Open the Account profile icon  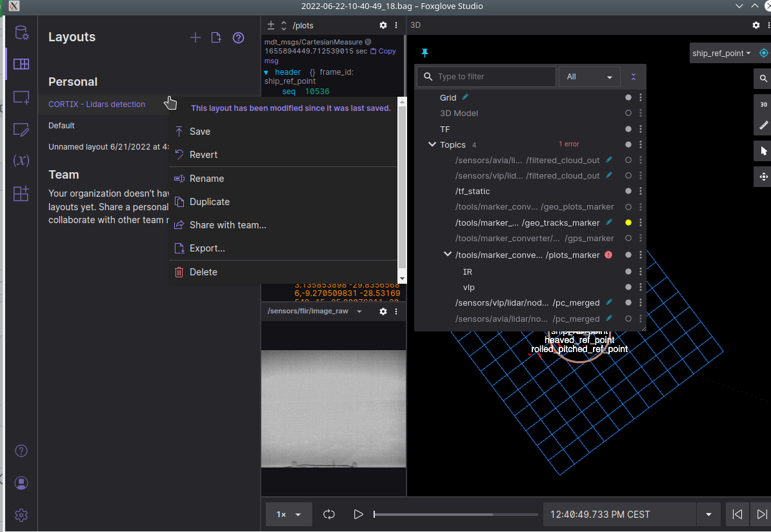[21, 483]
